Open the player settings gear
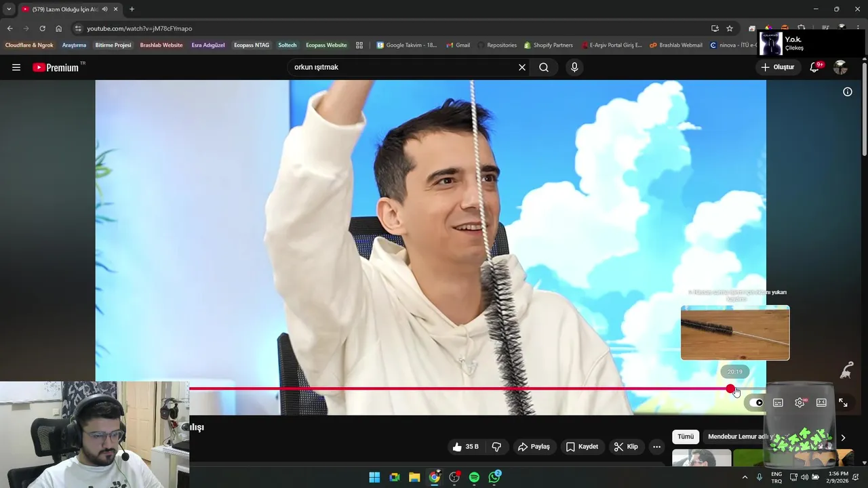868x488 pixels. [x=800, y=403]
